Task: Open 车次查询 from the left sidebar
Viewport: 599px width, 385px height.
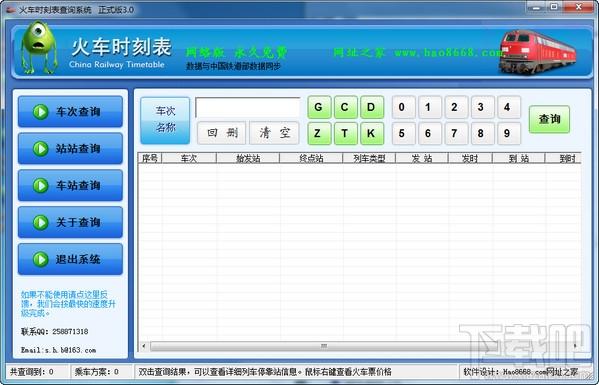Action: pyautogui.click(x=70, y=112)
